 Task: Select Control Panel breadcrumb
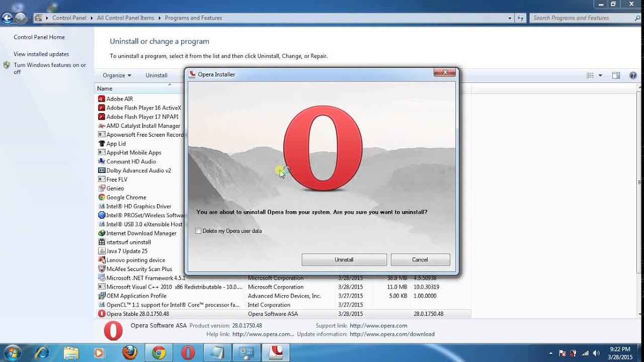pyautogui.click(x=69, y=18)
